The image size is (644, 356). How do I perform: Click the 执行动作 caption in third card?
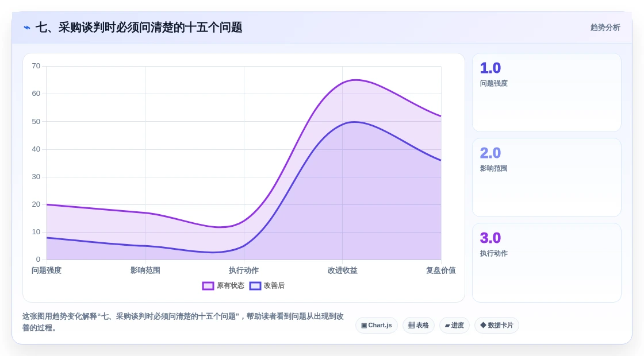coord(494,253)
